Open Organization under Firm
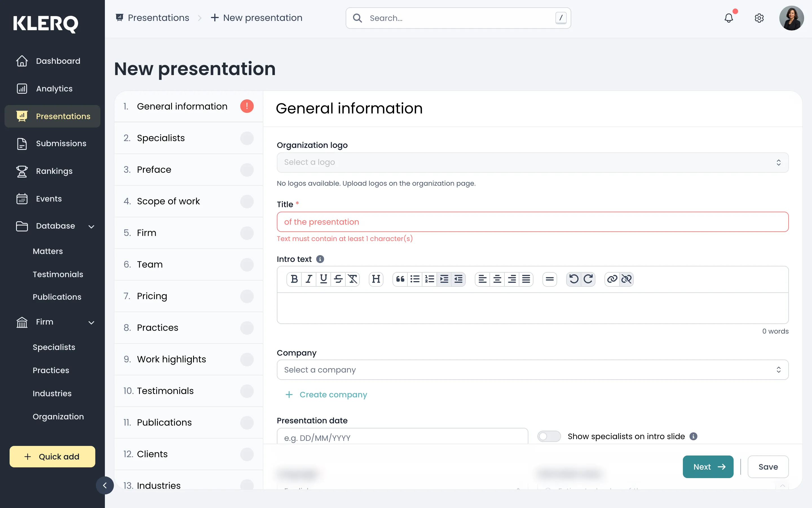 [58, 417]
